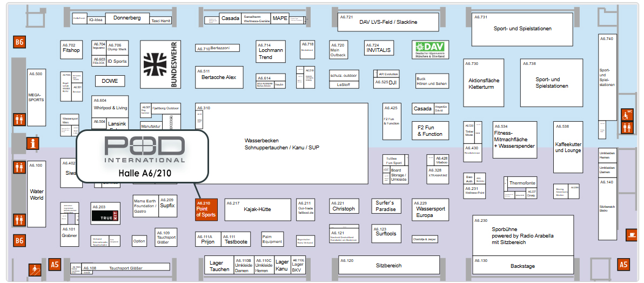
Task: Click the restroom icon beside MEGA-SPORTS
Action: (x=19, y=117)
